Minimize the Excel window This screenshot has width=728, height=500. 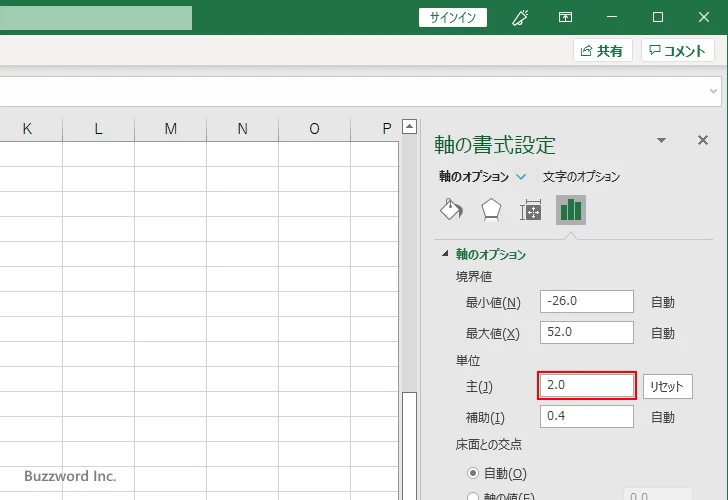612,17
